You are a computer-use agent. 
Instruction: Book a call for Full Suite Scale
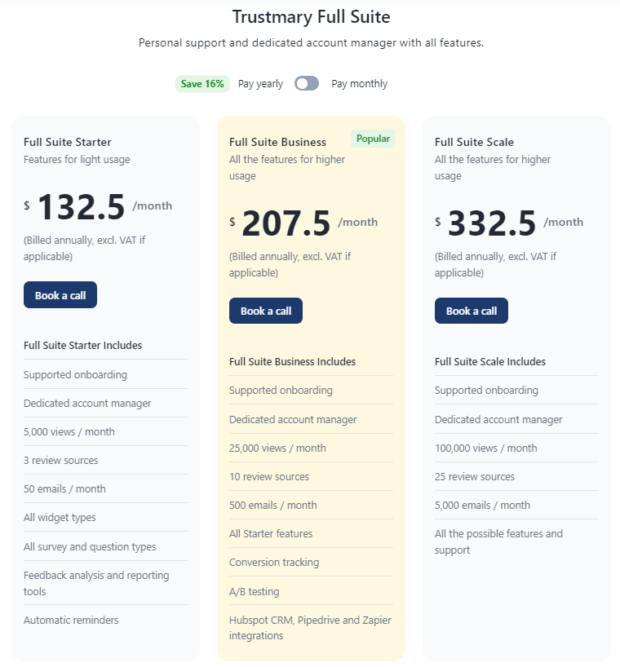(x=471, y=311)
